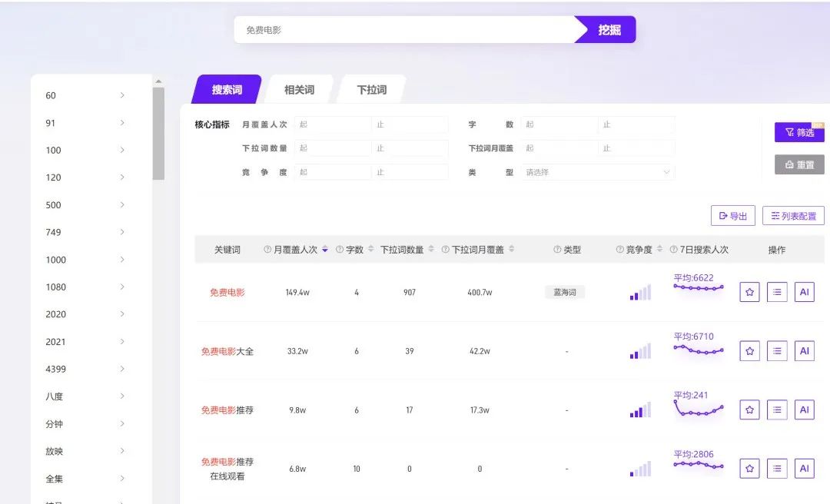Expand the 4399 sidebar entry
The image size is (830, 504).
tap(122, 369)
